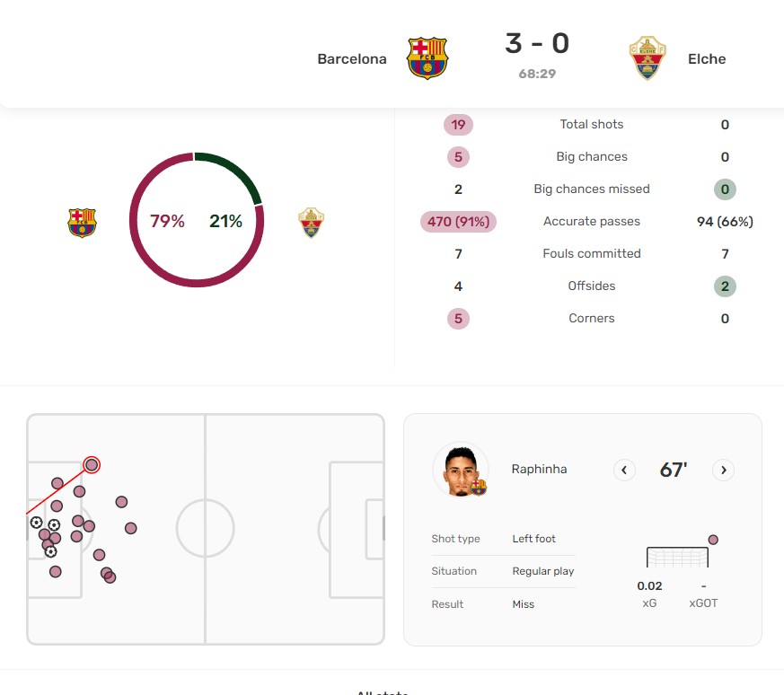Click the shot dot beside the goal frame
Viewport: 784px width, 695px height.
tap(713, 540)
